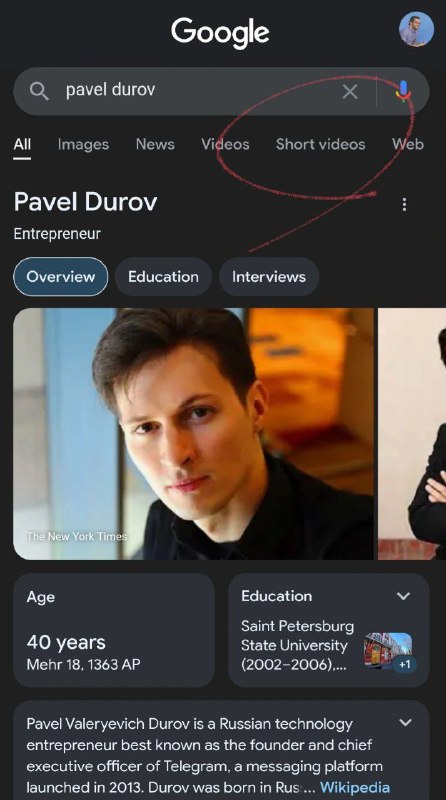Switch to the News tab

155,144
